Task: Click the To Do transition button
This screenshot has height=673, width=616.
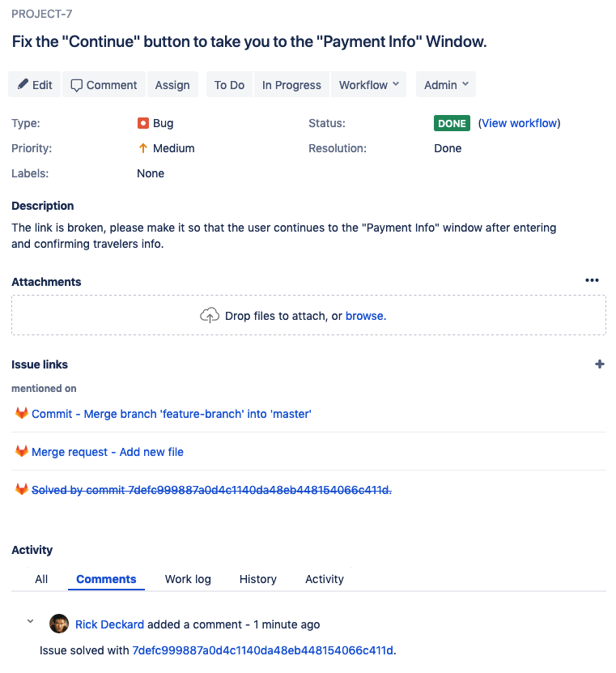Action: click(x=229, y=84)
